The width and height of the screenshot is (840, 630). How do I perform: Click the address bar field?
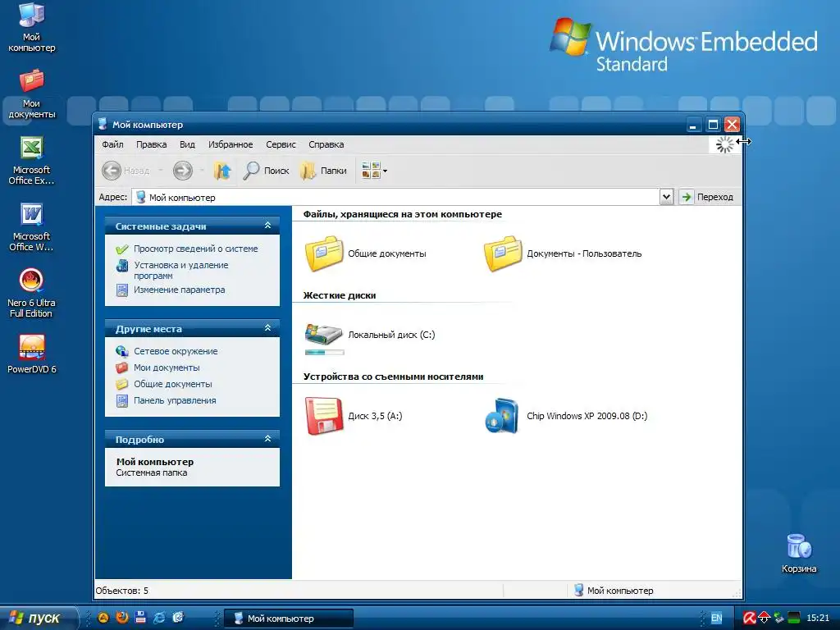tap(395, 197)
